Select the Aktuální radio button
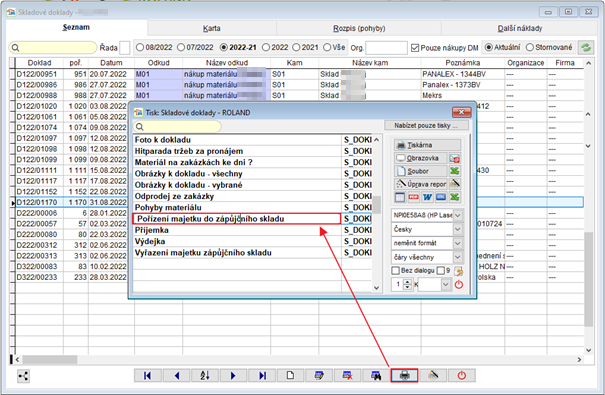 click(x=489, y=47)
